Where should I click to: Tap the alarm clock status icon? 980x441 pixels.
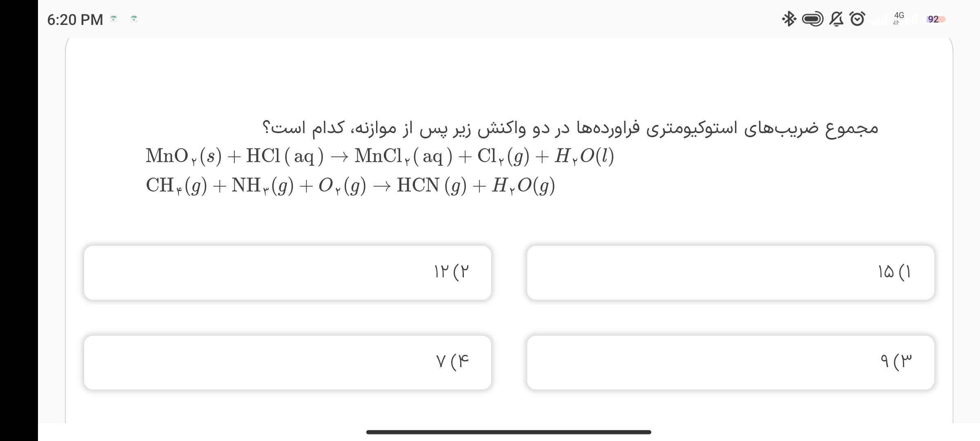tap(857, 19)
